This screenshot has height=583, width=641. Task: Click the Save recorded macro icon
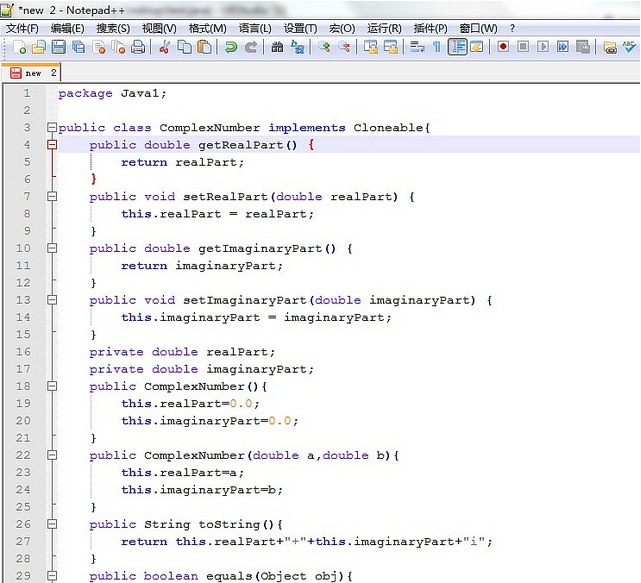(583, 47)
